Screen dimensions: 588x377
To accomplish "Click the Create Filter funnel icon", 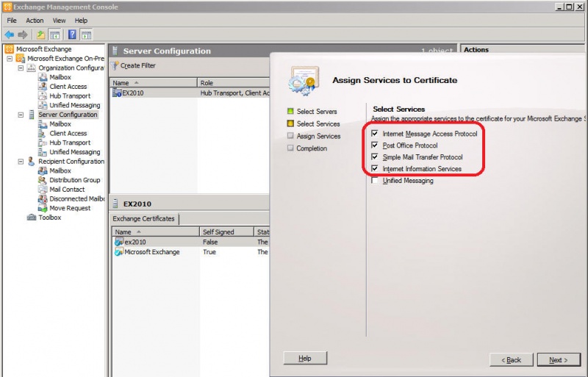I will pyautogui.click(x=115, y=66).
